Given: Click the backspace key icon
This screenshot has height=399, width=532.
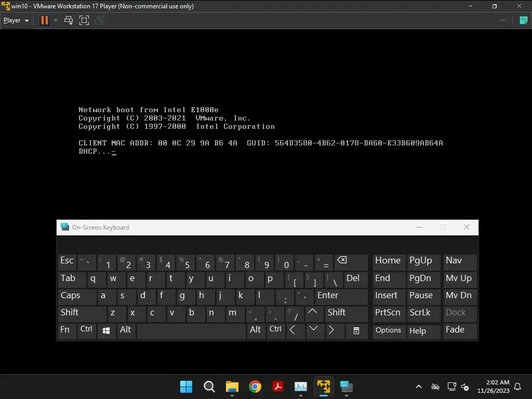Looking at the screenshot, I should [351, 262].
